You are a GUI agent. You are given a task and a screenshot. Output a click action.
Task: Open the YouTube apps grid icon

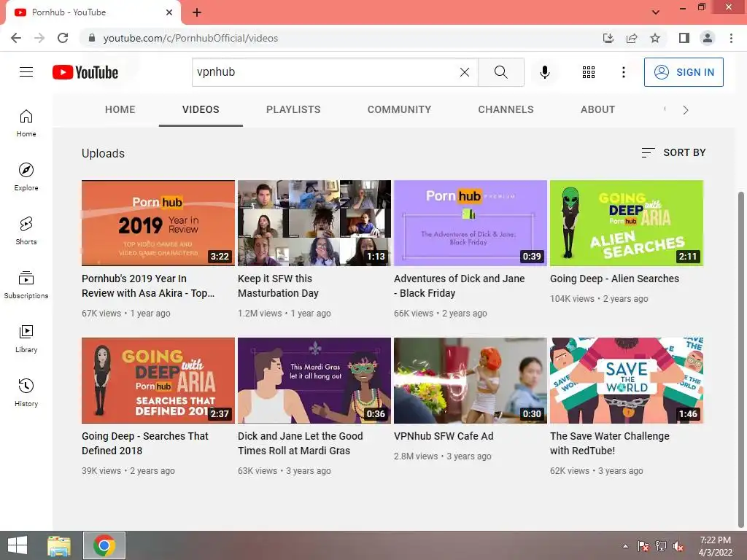pyautogui.click(x=589, y=72)
